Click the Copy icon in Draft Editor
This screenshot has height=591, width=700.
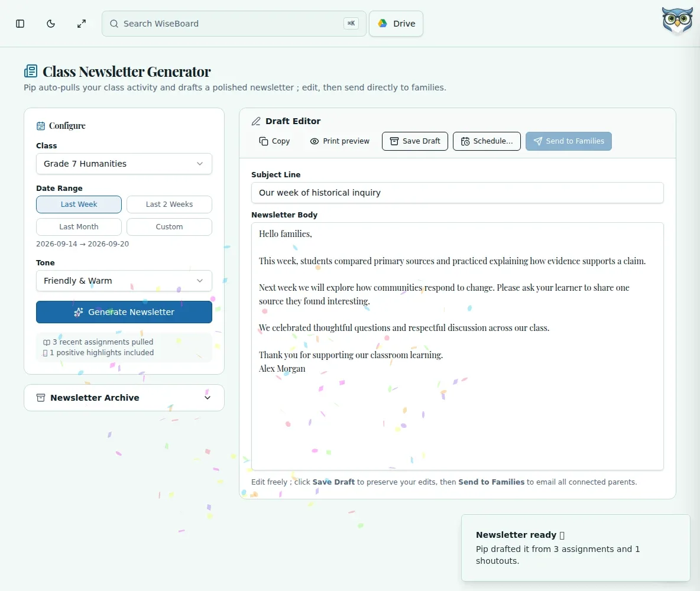tap(264, 141)
